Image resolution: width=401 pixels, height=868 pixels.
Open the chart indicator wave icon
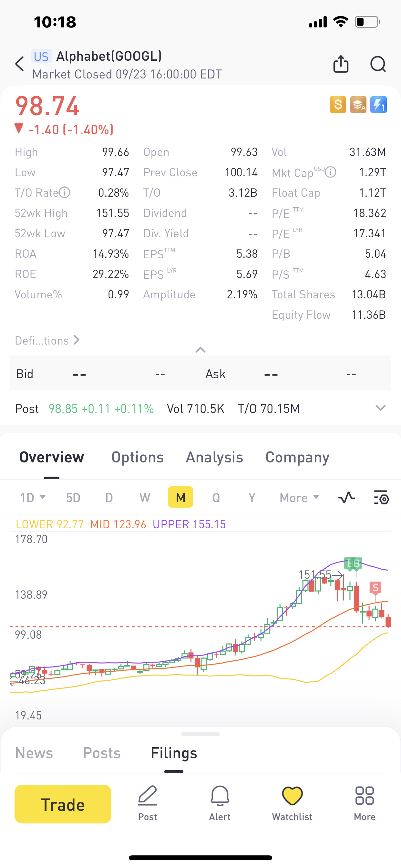coord(346,497)
